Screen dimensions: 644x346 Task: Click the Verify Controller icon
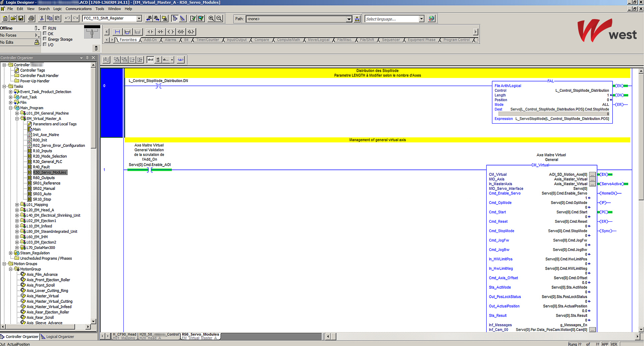(201, 18)
